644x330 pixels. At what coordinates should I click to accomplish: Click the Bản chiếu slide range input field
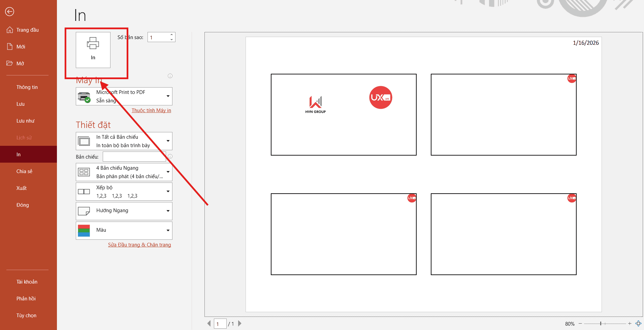click(x=134, y=156)
